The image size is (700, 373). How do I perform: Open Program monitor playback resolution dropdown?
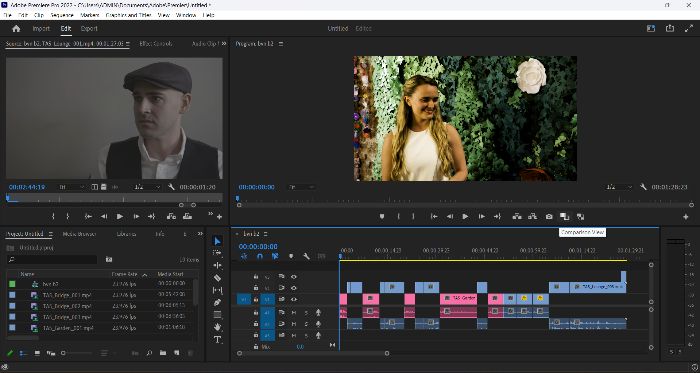coord(618,187)
